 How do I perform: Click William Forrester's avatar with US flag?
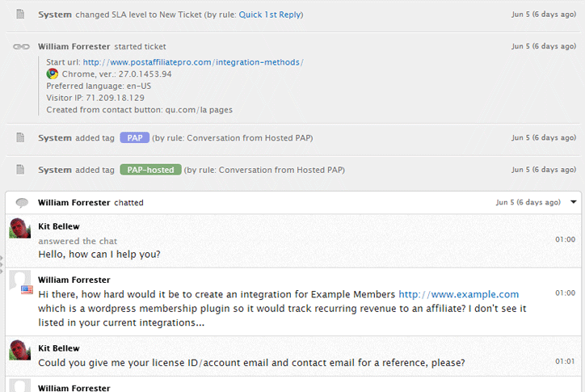(x=20, y=281)
